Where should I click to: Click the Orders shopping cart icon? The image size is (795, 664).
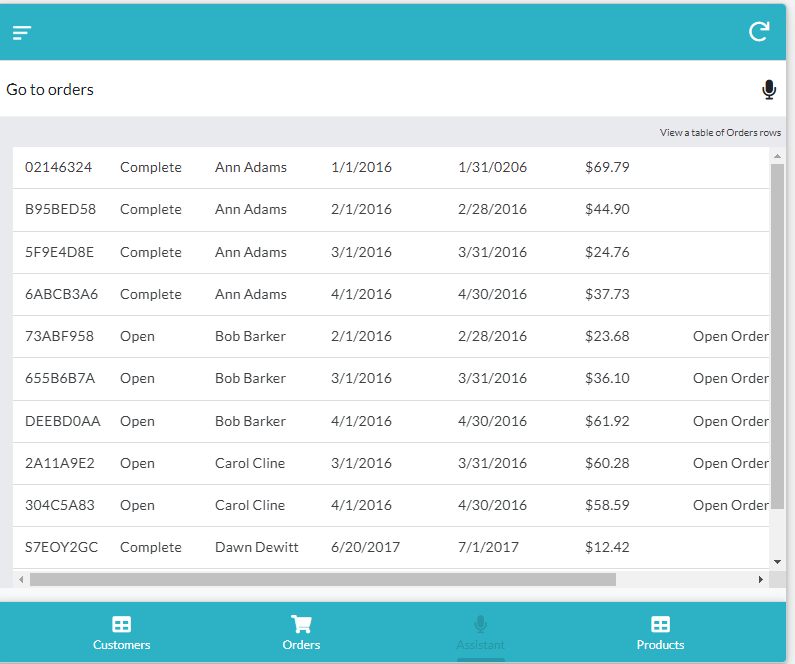click(x=301, y=624)
